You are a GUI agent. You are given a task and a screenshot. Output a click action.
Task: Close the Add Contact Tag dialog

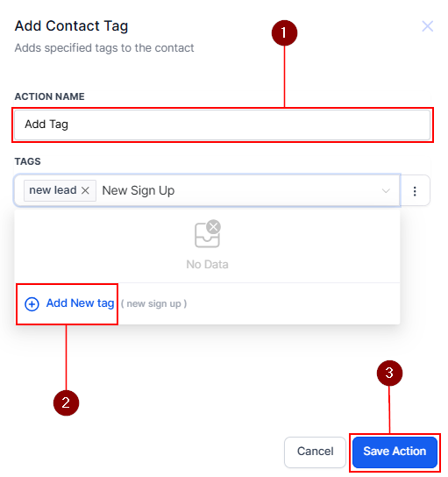pos(427,26)
